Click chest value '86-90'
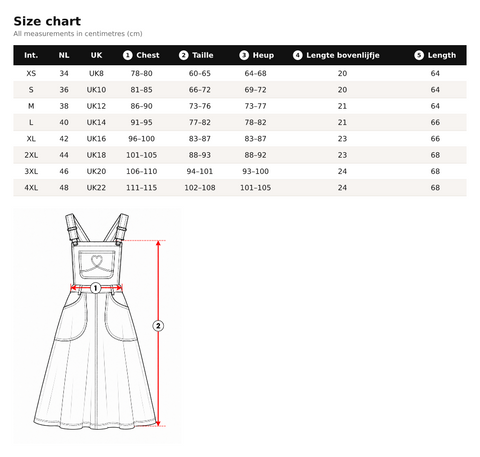Image resolution: width=480 pixels, height=457 pixels. pyautogui.click(x=141, y=106)
